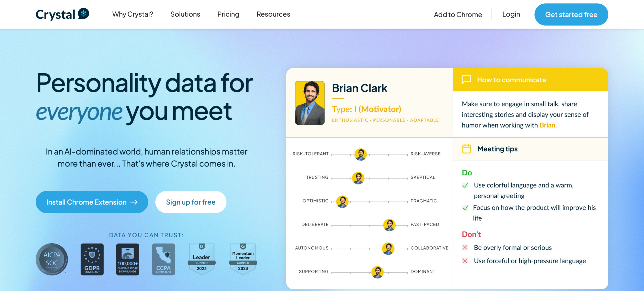The height and width of the screenshot is (291, 644).
Task: Click Brian Clark's profile photo
Action: (x=310, y=103)
